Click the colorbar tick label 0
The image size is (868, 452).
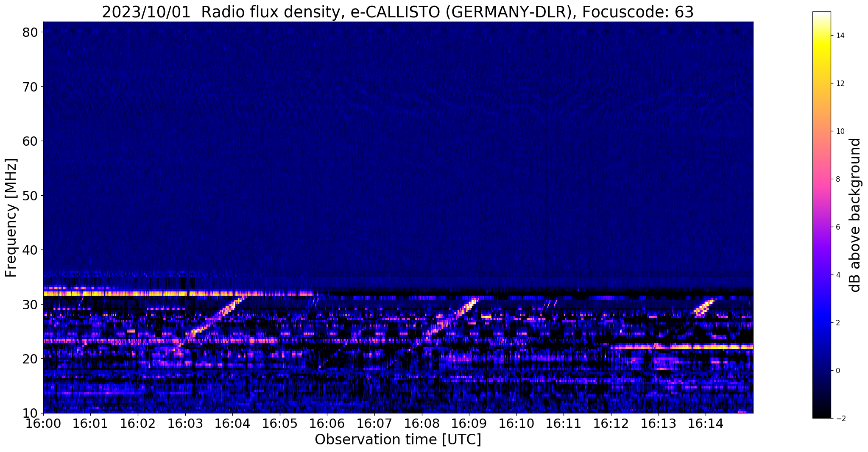coord(838,371)
